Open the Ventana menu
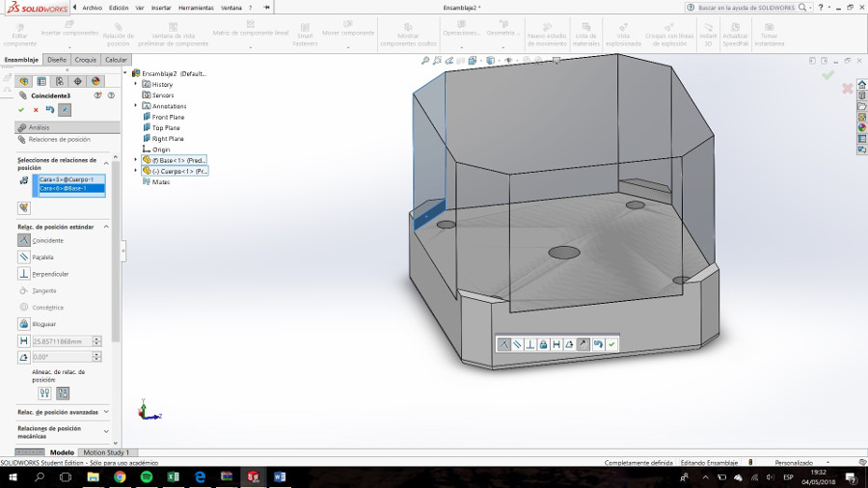The height and width of the screenshot is (488, 868). pyautogui.click(x=231, y=8)
